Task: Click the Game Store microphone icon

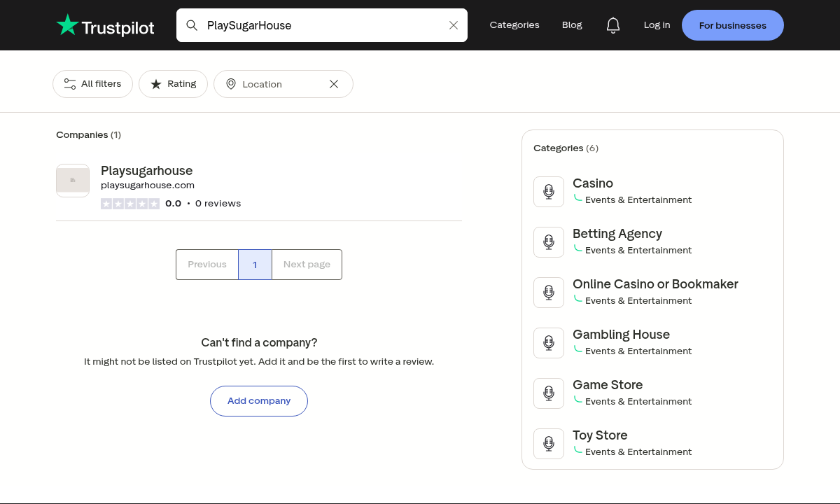Action: point(549,393)
